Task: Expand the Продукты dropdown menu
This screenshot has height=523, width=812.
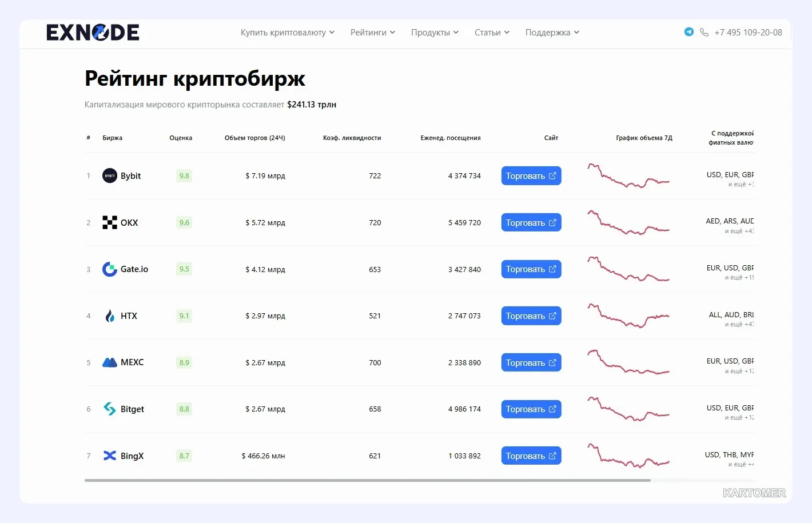Action: click(435, 33)
